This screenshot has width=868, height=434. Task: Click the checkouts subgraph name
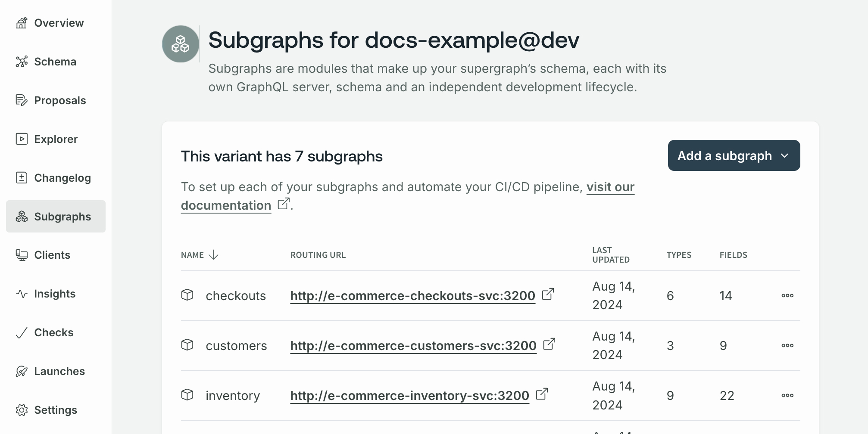tap(236, 296)
